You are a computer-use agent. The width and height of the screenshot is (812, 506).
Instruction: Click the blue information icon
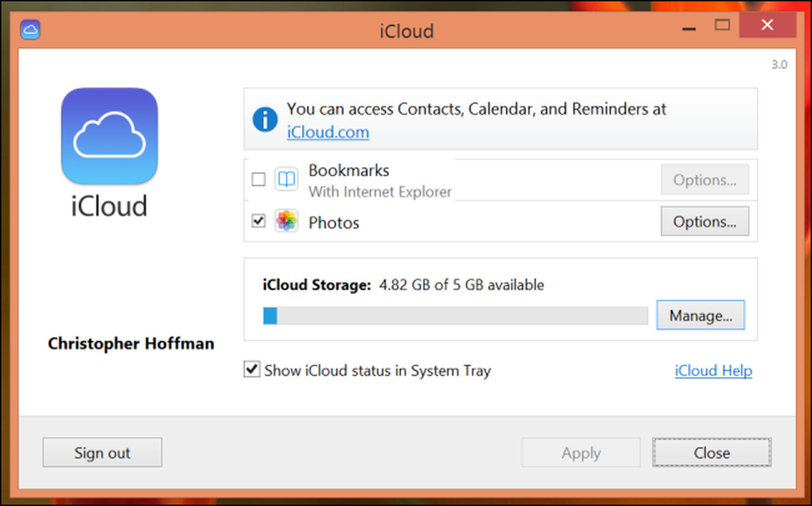(266, 119)
